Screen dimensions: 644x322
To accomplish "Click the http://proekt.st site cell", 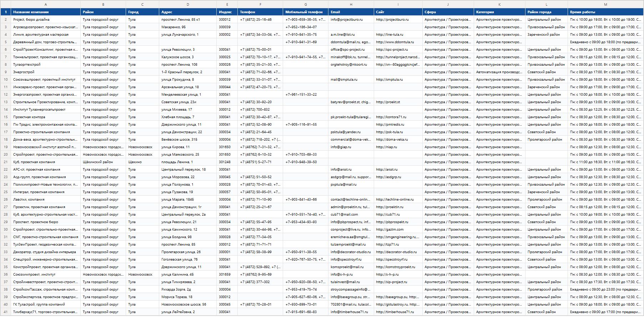I will (x=398, y=102).
